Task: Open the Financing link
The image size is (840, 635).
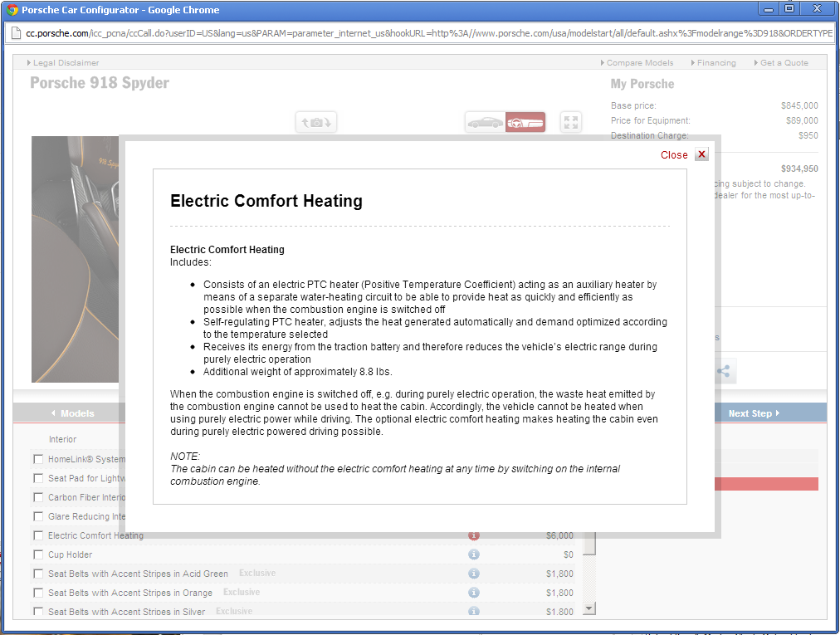Action: coord(714,63)
